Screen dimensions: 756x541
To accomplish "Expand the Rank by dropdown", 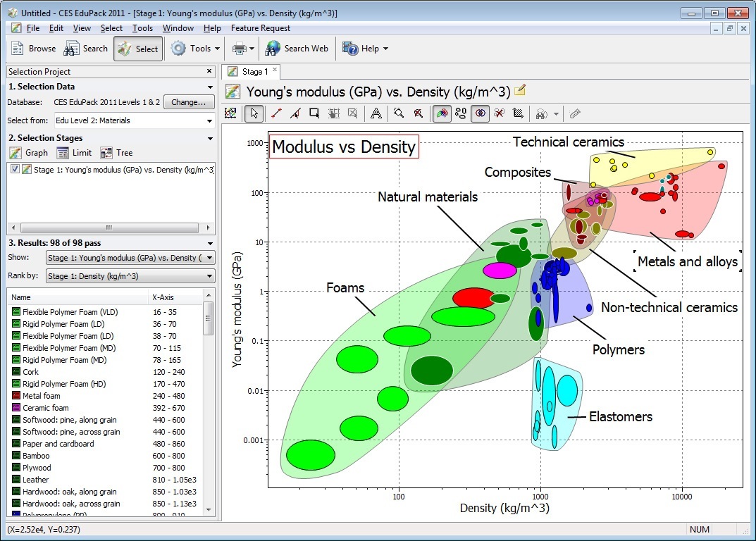I will 130,276.
